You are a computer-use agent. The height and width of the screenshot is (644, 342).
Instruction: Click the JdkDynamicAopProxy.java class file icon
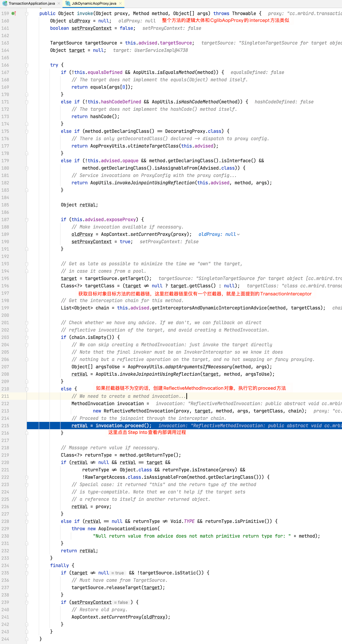click(x=68, y=4)
